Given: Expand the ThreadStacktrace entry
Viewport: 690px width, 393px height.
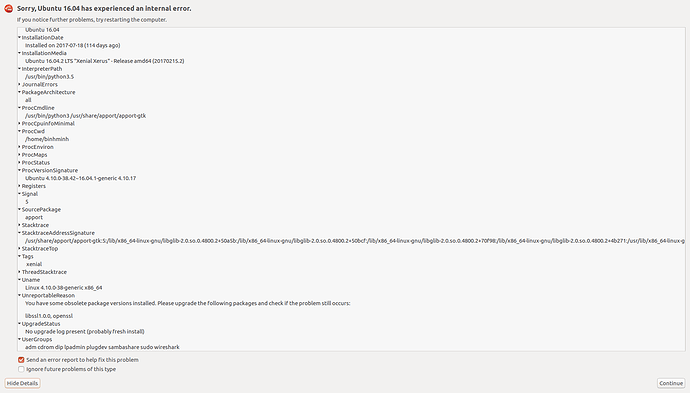Looking at the screenshot, I should (x=19, y=272).
